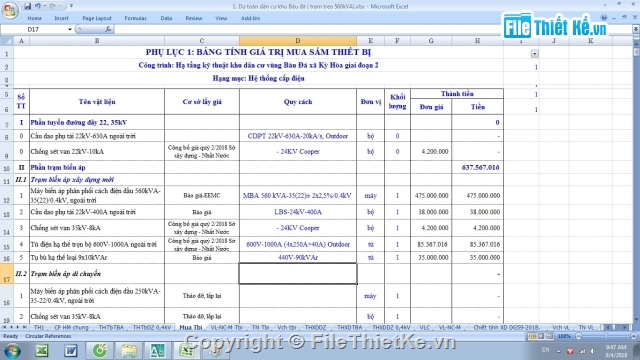This screenshot has width=640, height=360.
Task: Switch to the TN Tbi sheet tab
Action: (x=260, y=327)
